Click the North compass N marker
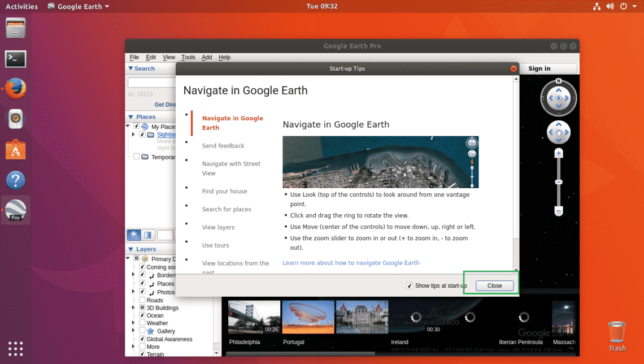 [x=558, y=81]
